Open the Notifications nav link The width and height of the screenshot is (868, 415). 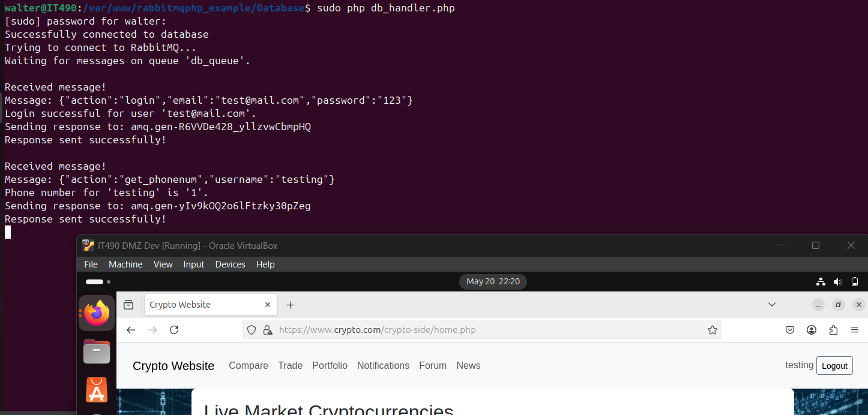pyautogui.click(x=383, y=366)
